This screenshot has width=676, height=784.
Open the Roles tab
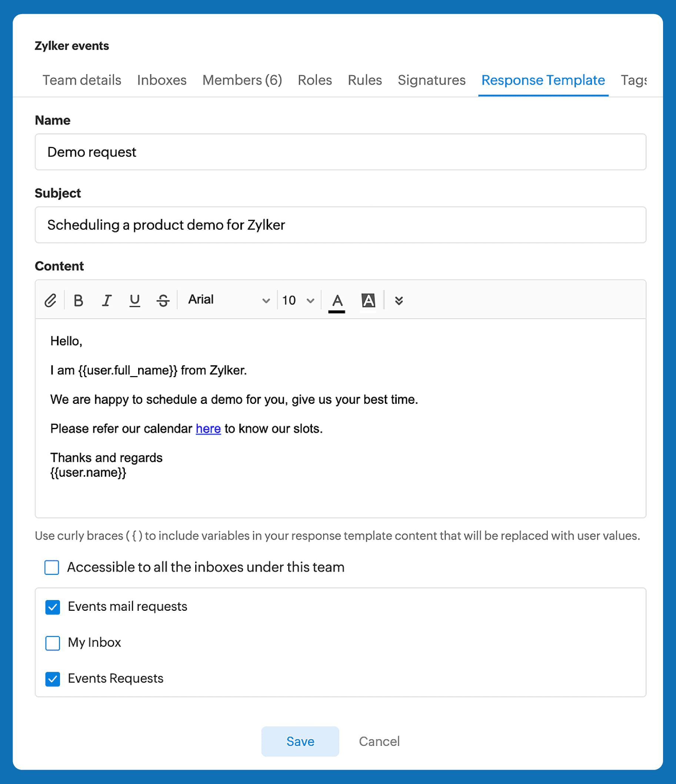315,80
